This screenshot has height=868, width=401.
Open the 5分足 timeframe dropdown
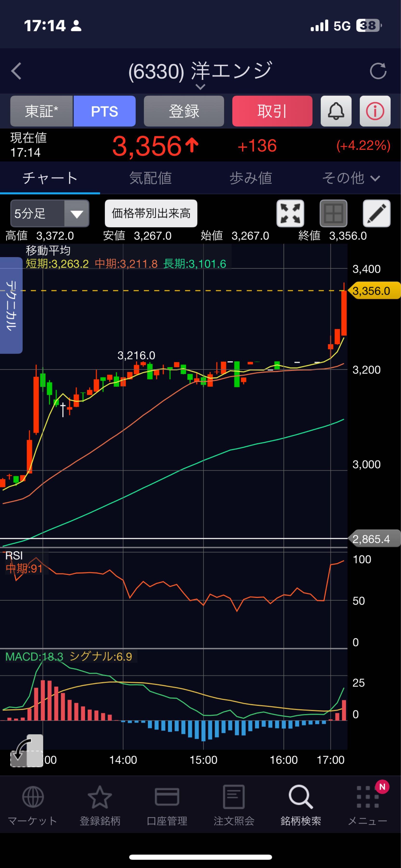coord(50,214)
